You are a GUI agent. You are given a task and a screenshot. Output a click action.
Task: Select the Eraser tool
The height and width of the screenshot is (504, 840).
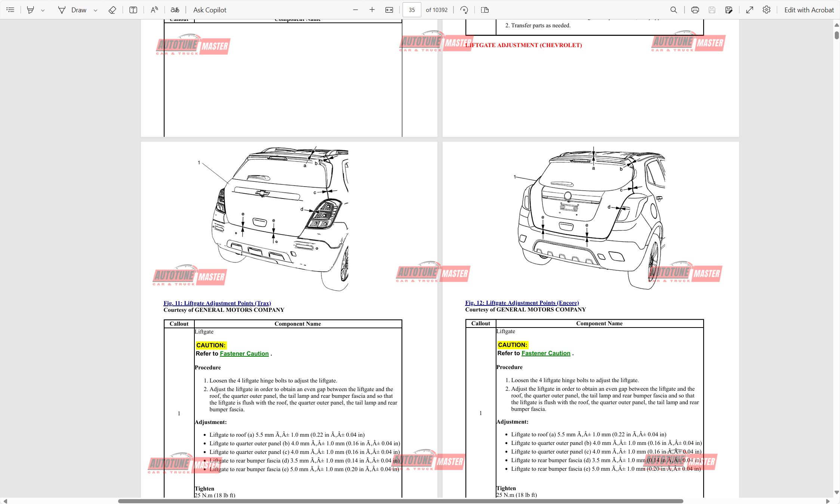coord(112,10)
